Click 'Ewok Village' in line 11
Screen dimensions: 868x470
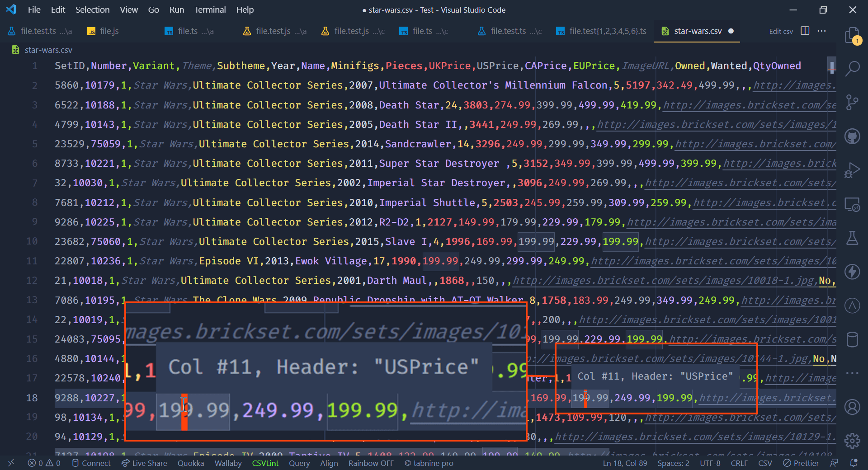pyautogui.click(x=331, y=261)
